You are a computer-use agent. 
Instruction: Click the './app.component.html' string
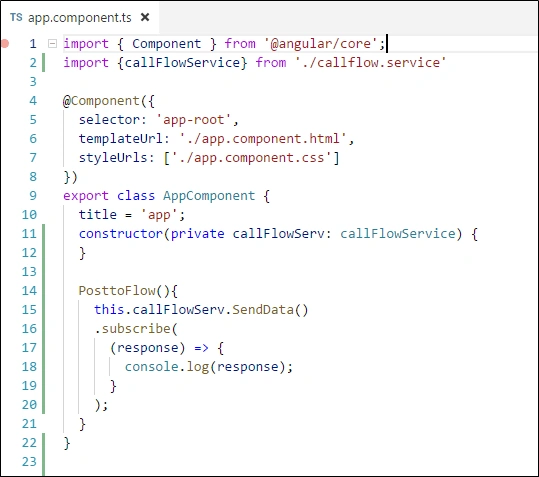[263, 139]
